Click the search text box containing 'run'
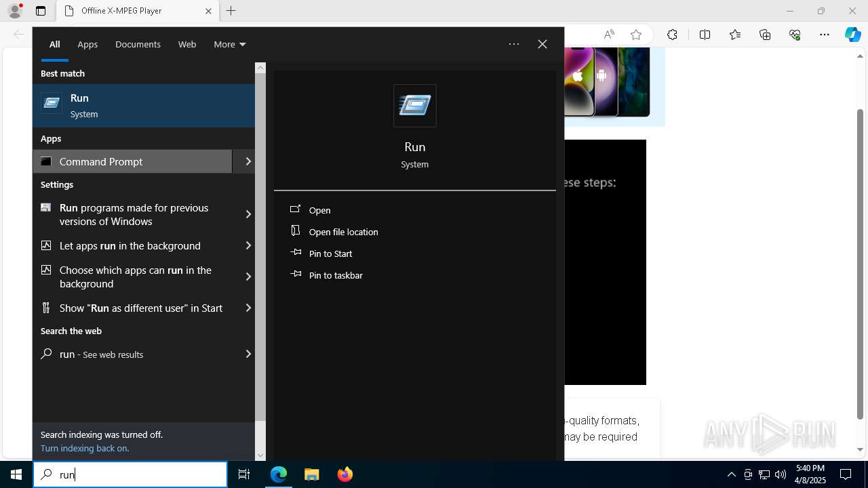 [x=130, y=474]
